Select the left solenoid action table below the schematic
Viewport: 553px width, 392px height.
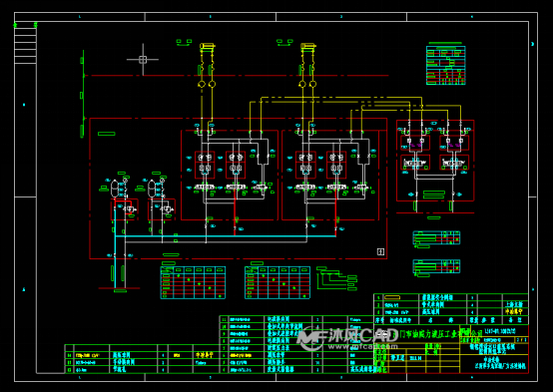pos(193,282)
